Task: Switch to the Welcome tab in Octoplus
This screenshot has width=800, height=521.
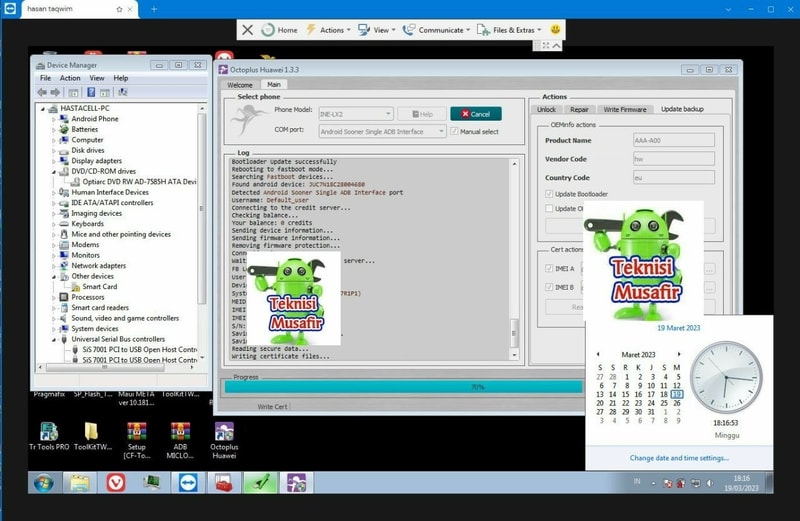Action: coord(240,85)
